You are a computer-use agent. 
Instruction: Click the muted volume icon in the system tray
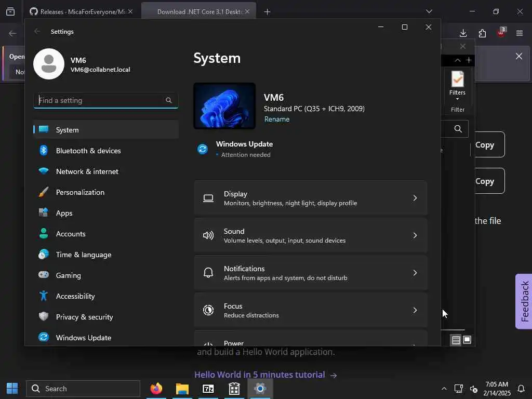click(x=474, y=389)
